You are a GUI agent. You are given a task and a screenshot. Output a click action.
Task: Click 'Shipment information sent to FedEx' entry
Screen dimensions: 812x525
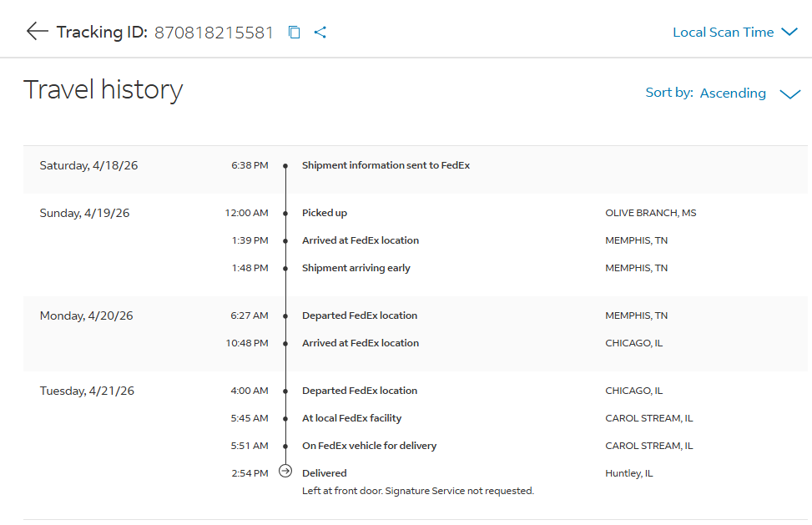pos(386,165)
